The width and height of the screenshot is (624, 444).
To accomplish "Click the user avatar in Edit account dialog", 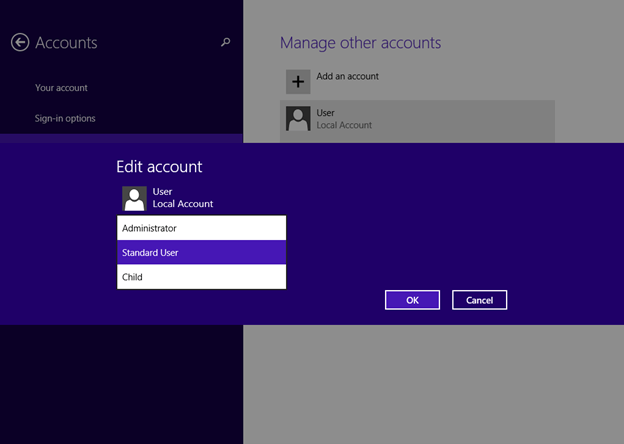I will pos(135,198).
